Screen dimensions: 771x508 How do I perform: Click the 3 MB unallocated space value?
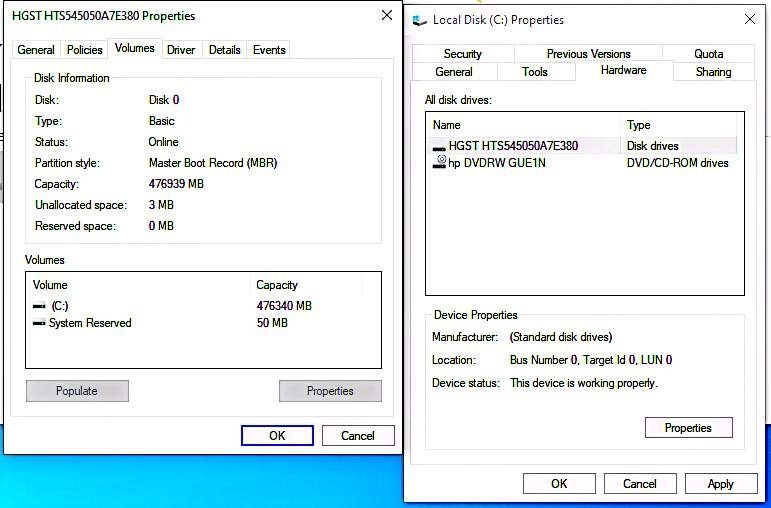(161, 205)
